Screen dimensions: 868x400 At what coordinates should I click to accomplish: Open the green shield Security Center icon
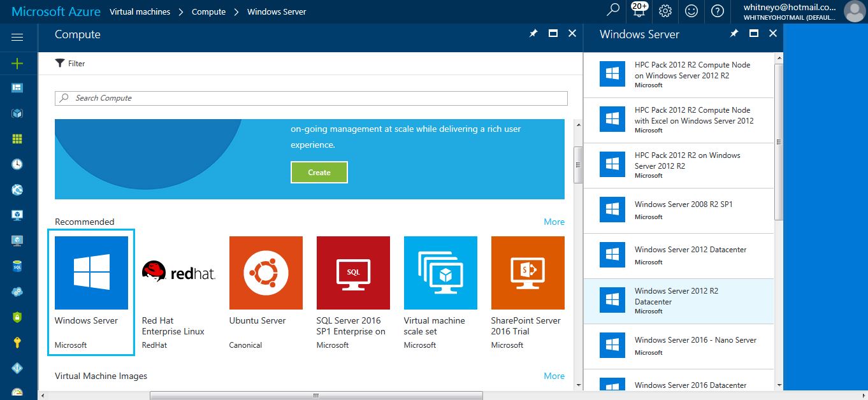tap(17, 317)
